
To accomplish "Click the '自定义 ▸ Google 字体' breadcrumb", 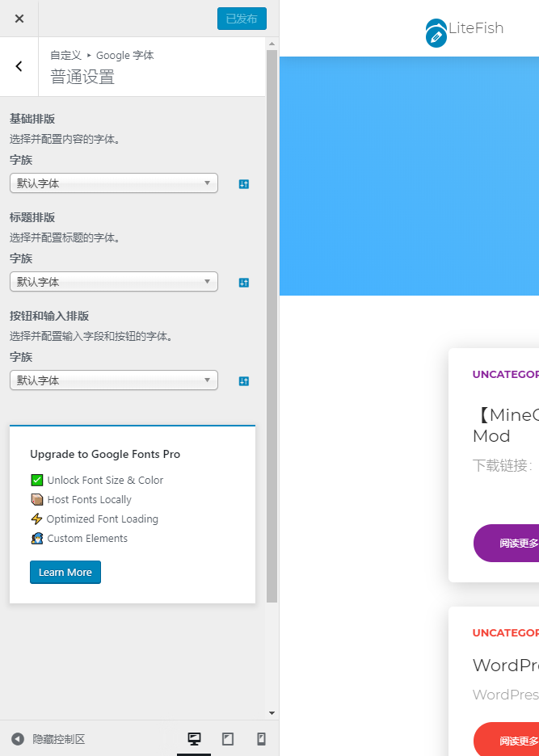I will [x=103, y=56].
